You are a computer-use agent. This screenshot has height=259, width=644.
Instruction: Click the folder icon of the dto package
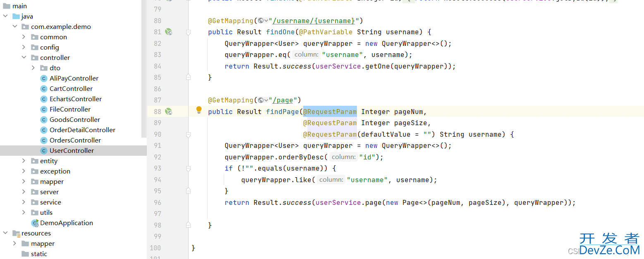pos(44,68)
